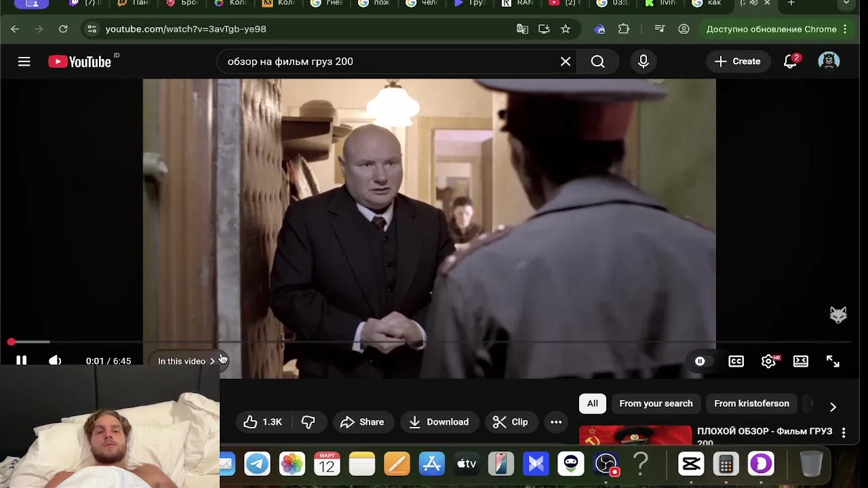Open media controls in toolbar
868x488 pixels.
[x=660, y=29]
